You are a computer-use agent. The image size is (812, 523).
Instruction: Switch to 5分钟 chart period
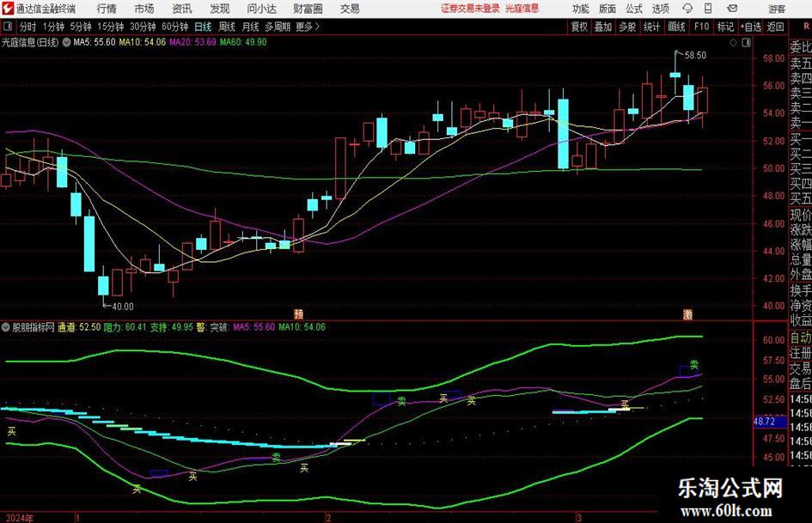click(80, 27)
